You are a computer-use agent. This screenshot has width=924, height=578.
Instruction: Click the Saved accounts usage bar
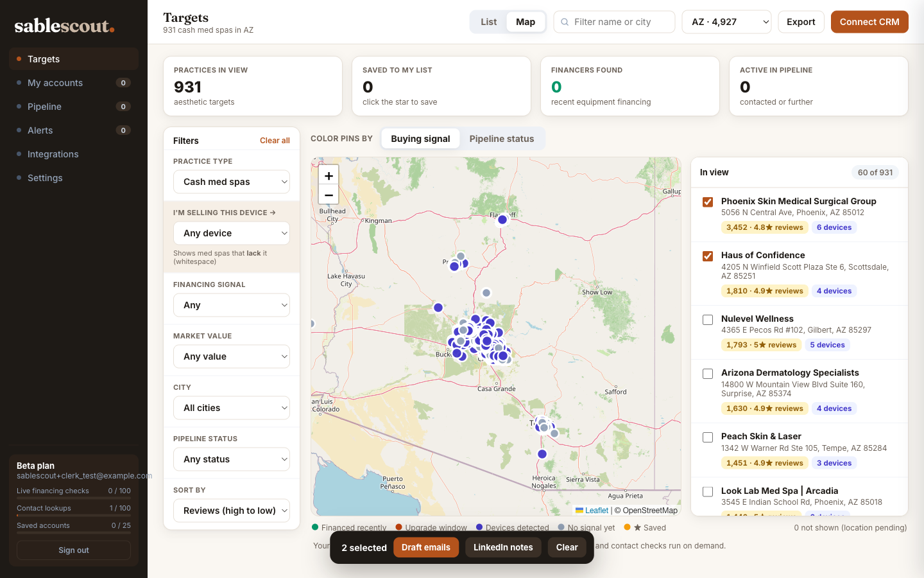tap(74, 532)
